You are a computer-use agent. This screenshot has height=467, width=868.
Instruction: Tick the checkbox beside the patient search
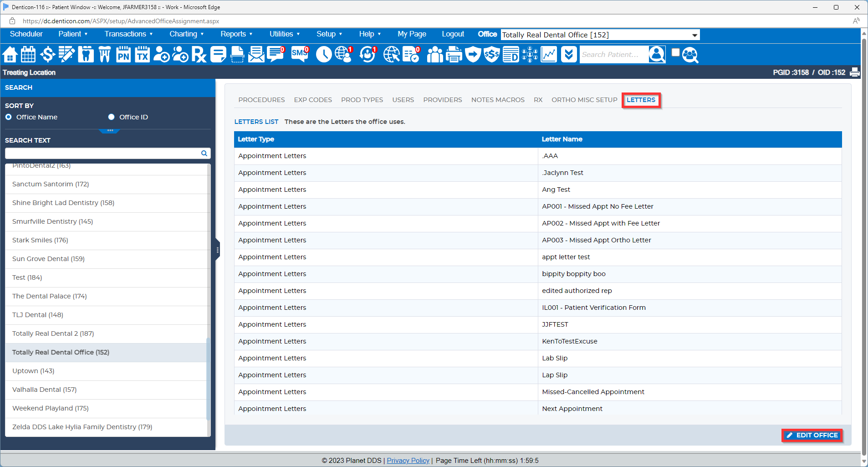point(676,52)
